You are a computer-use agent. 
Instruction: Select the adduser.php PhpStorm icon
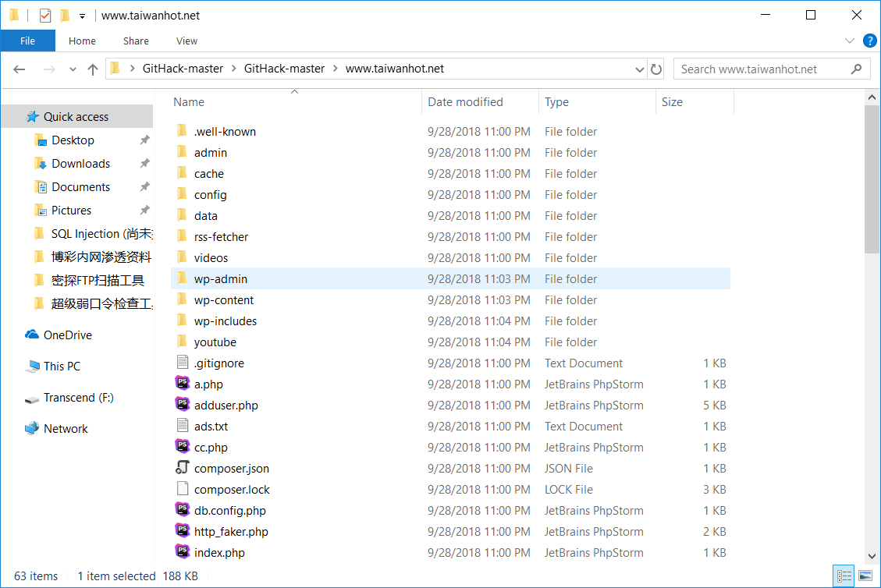click(x=182, y=405)
